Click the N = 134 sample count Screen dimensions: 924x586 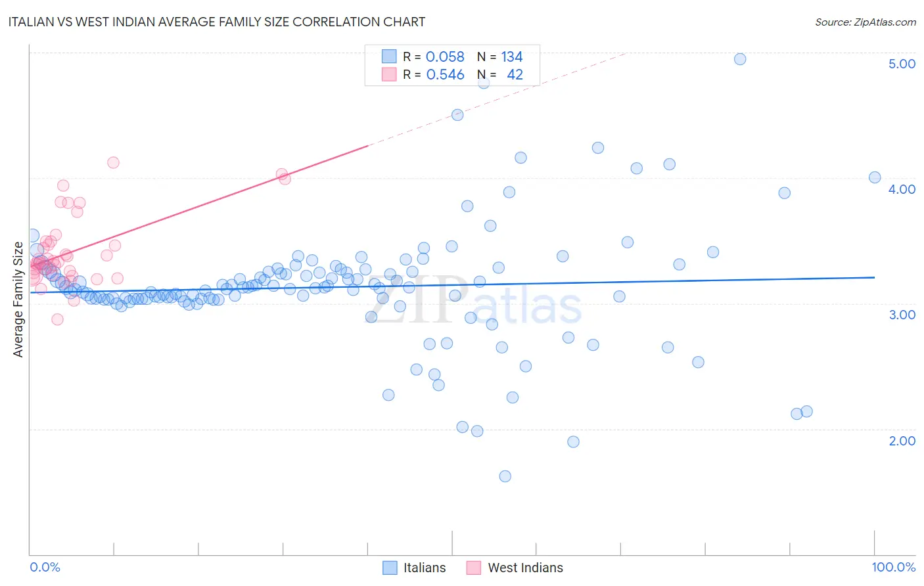[500, 56]
